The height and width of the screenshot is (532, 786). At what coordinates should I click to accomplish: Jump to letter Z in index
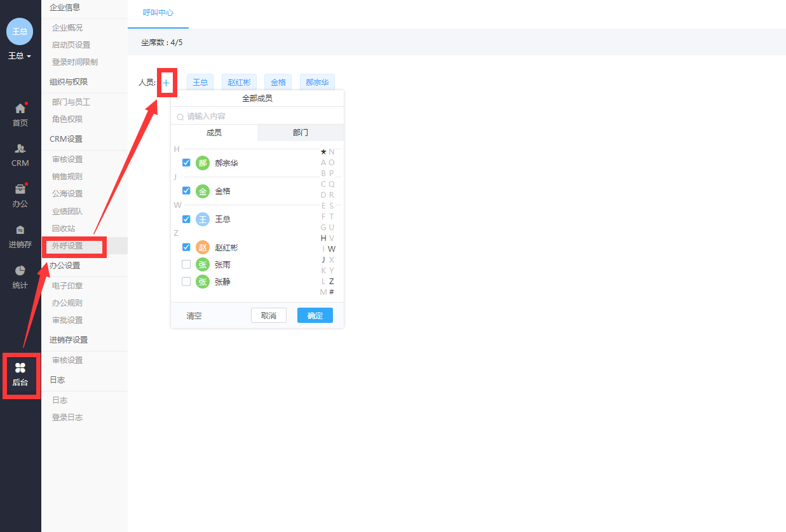(x=332, y=282)
